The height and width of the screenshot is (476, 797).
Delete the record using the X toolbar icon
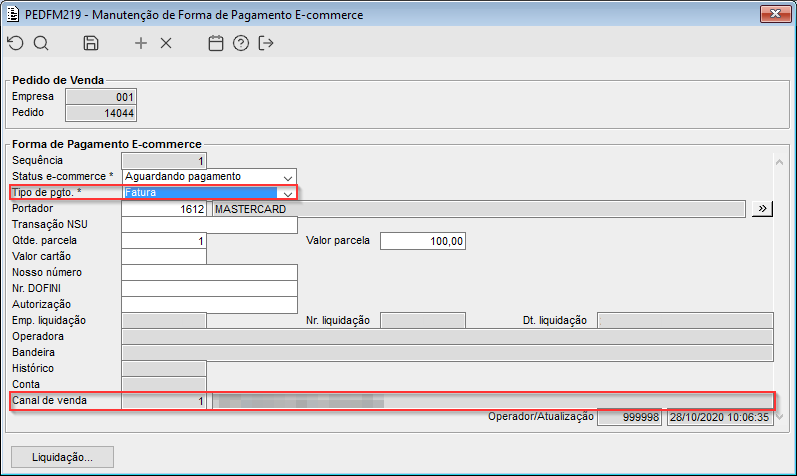click(166, 43)
